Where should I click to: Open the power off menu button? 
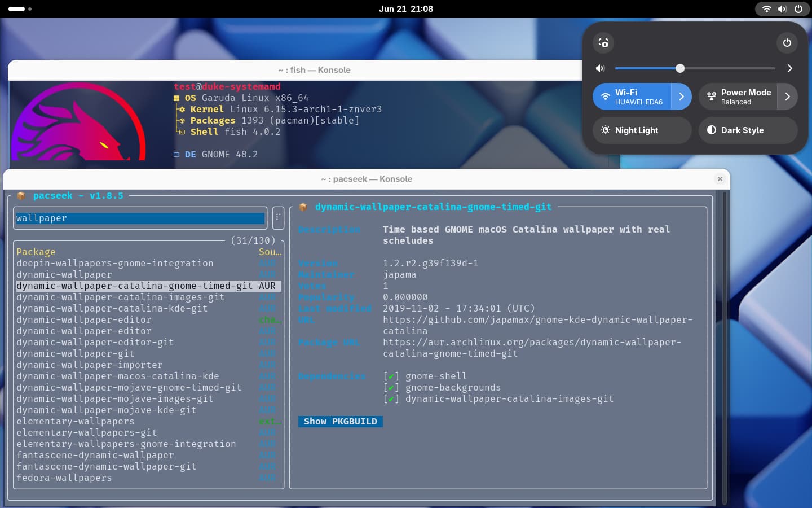pyautogui.click(x=787, y=43)
